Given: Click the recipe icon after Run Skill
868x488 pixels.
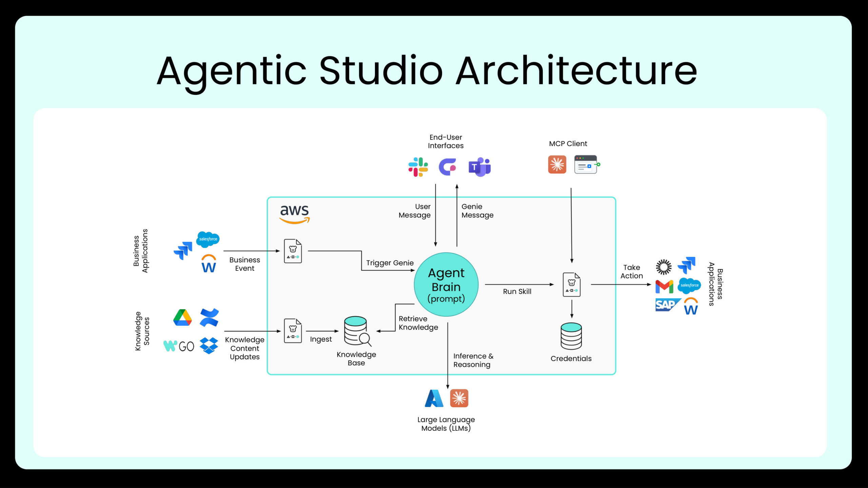Looking at the screenshot, I should (572, 285).
